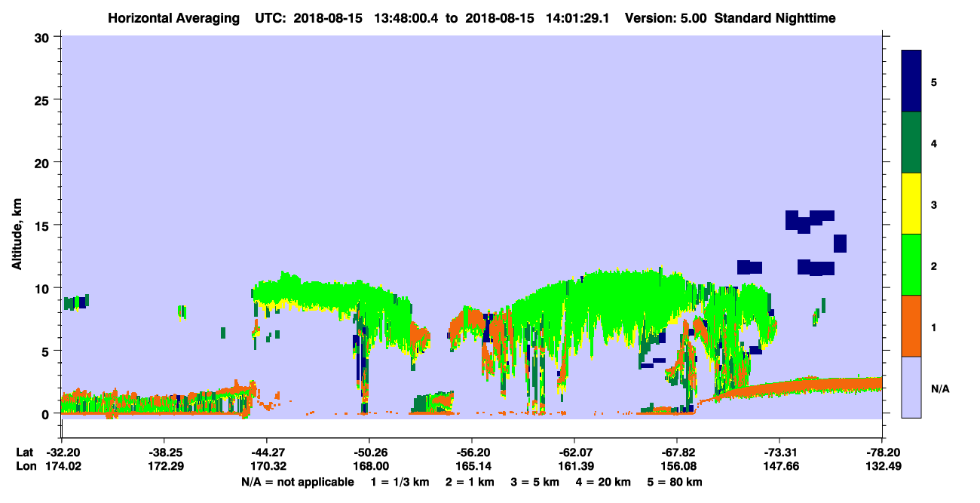Click the colorbar N/A label
The image size is (980, 503).
[939, 388]
